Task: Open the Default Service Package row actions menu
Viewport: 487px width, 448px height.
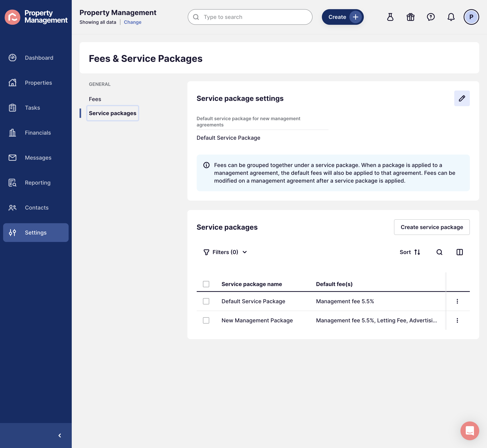Action: [x=457, y=301]
